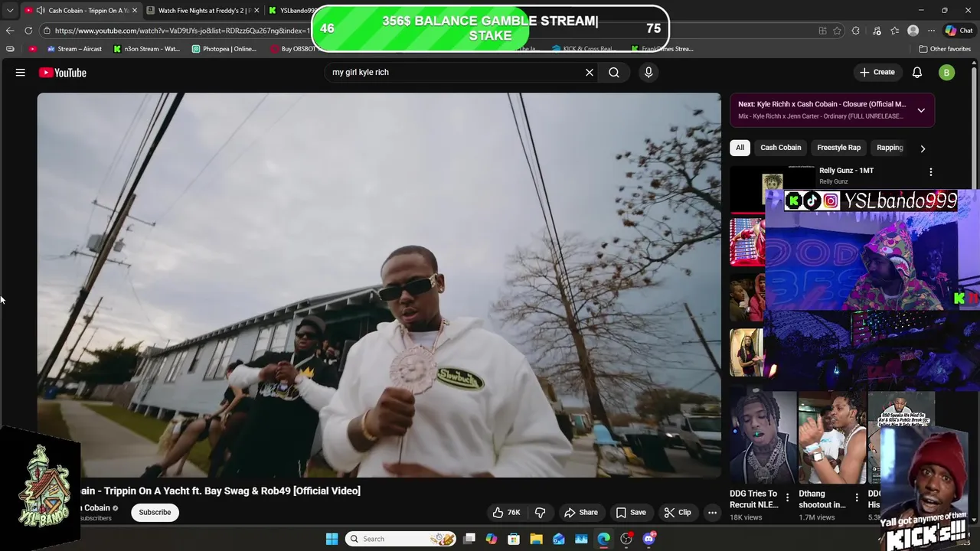Image resolution: width=980 pixels, height=551 pixels.
Task: Open options for DDG Tries To Recruit video
Action: (x=787, y=497)
